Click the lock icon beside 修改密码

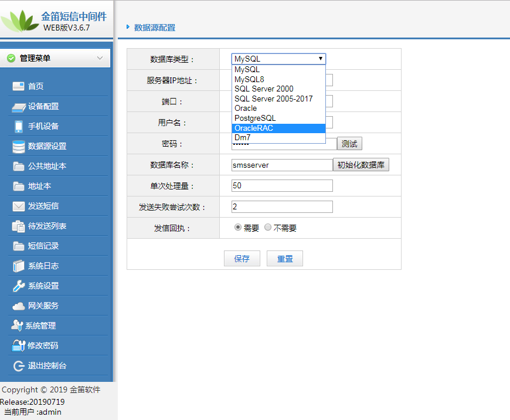18,346
